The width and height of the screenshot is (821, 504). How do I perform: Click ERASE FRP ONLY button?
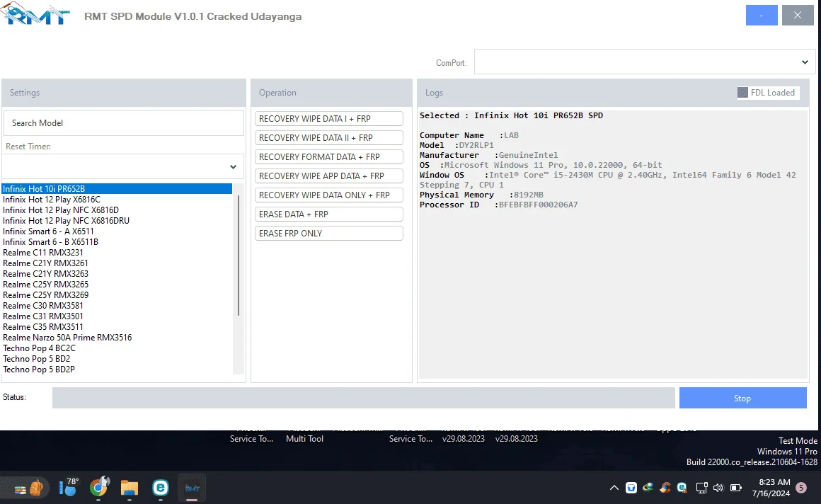[329, 234]
